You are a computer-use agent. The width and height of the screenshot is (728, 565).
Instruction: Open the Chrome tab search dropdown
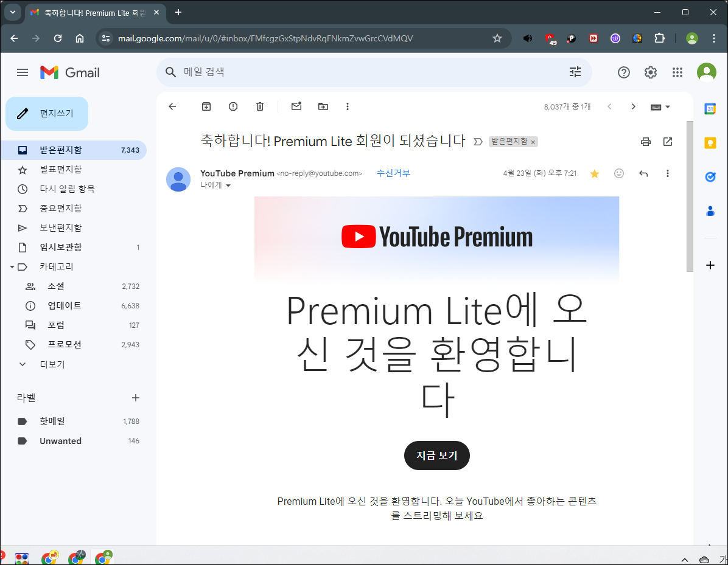click(x=13, y=13)
